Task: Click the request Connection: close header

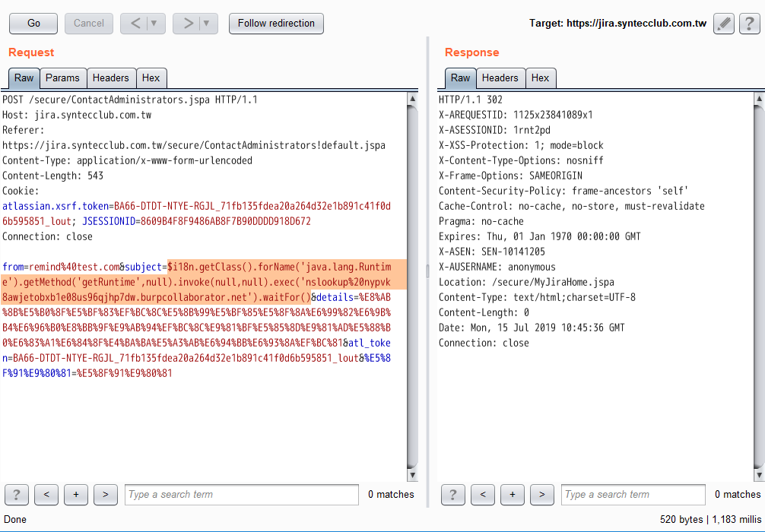Action: click(47, 236)
